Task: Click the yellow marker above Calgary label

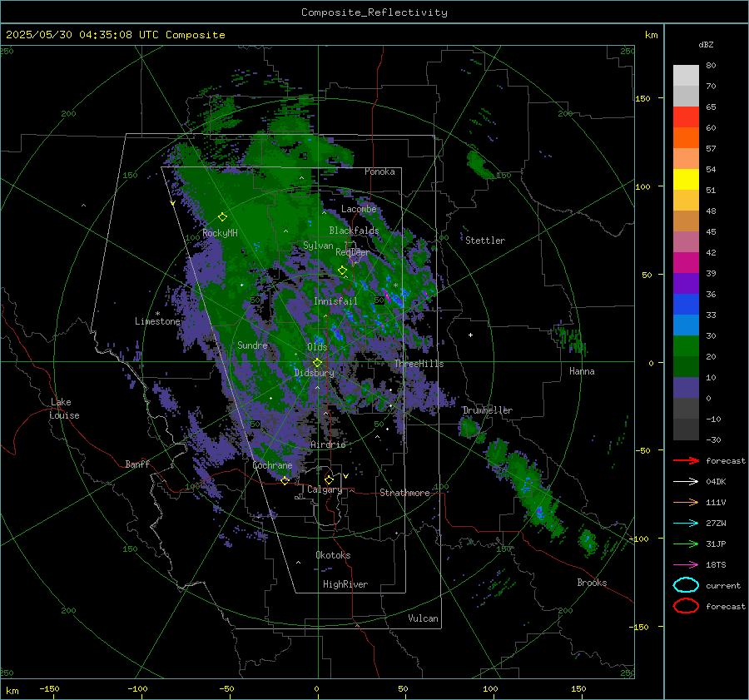Action: [x=329, y=479]
